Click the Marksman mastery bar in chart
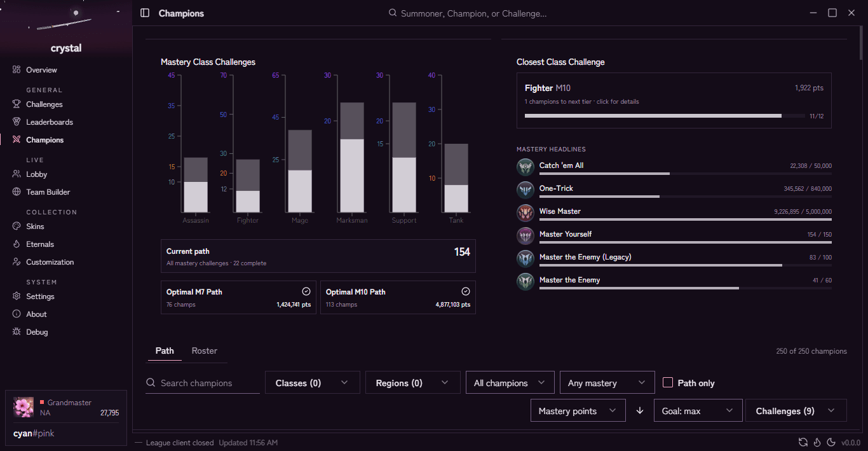868x451 pixels. (x=352, y=157)
